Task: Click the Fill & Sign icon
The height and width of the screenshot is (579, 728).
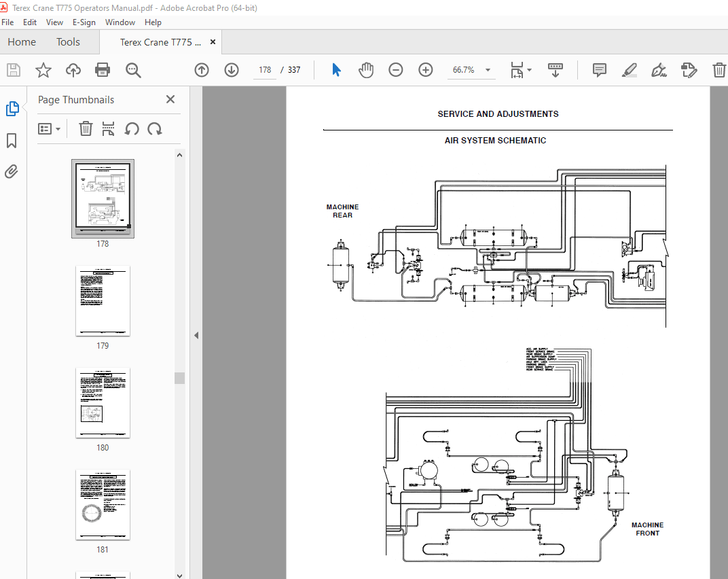Action: pyautogui.click(x=689, y=69)
